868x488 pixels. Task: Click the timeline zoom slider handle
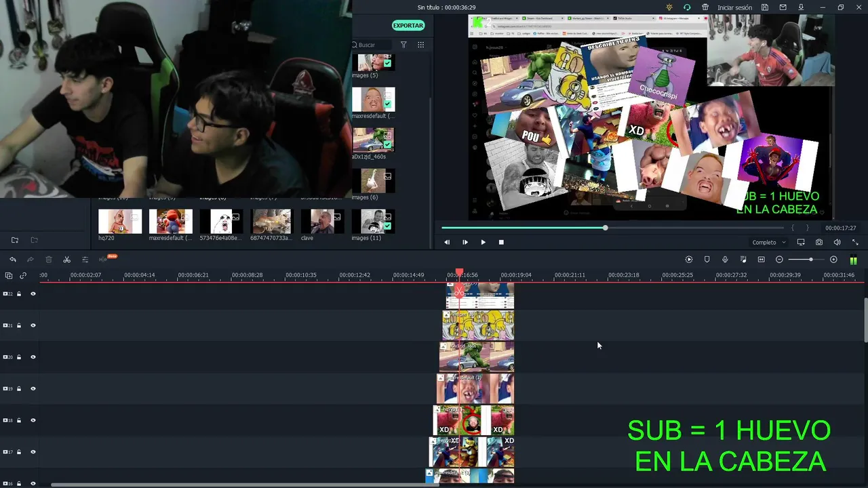(810, 260)
